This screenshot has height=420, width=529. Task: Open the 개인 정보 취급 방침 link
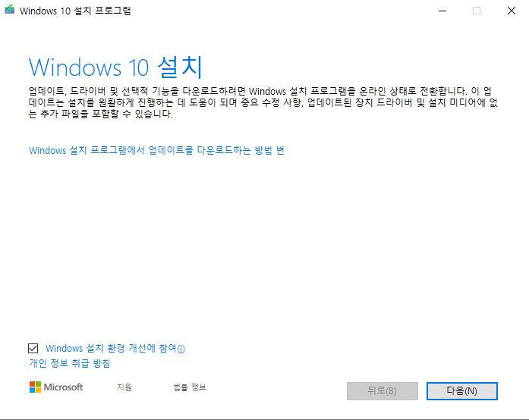pyautogui.click(x=70, y=363)
